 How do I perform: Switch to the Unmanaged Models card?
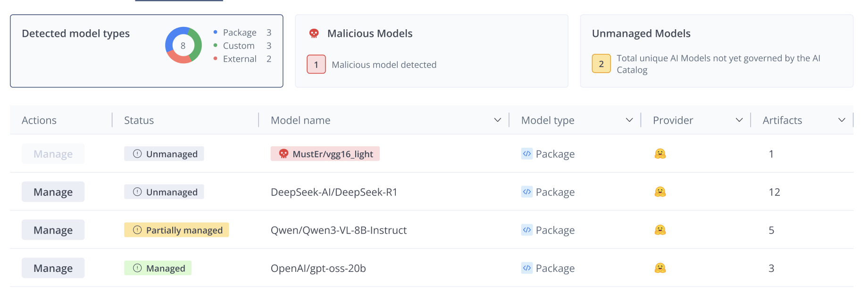[716, 51]
